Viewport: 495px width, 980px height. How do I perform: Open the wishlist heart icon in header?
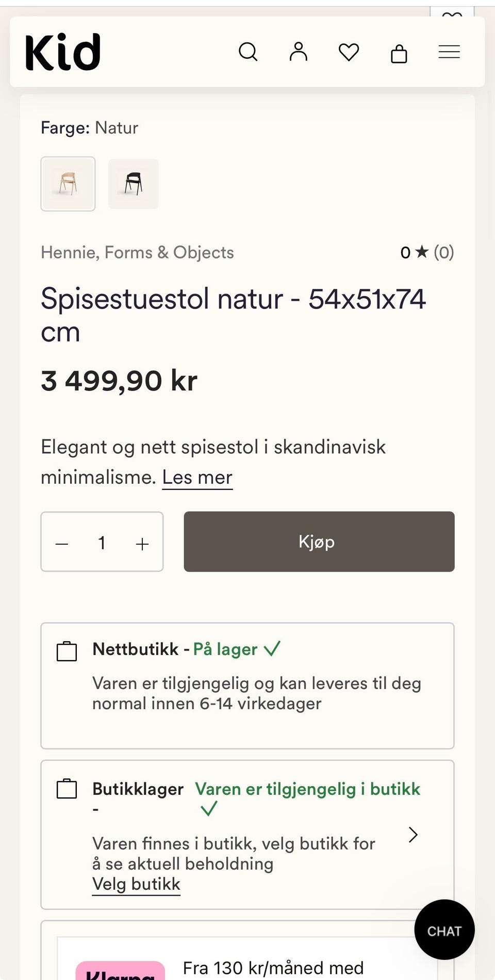349,52
